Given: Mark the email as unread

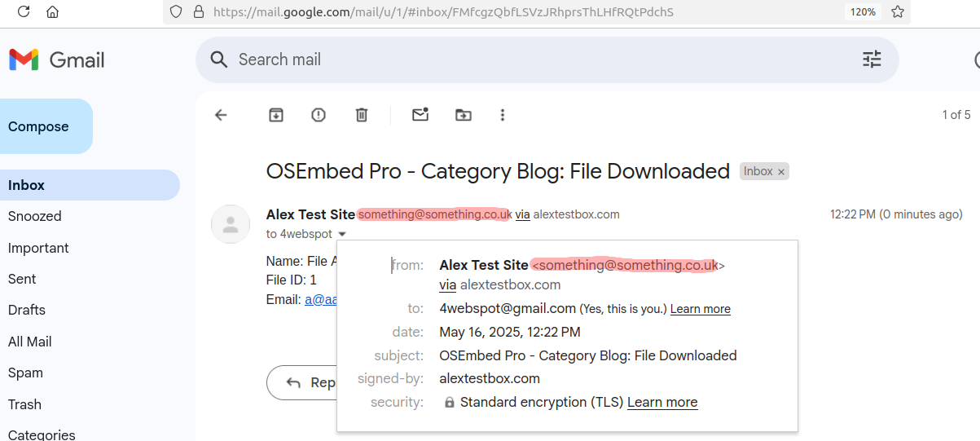Looking at the screenshot, I should coord(420,115).
